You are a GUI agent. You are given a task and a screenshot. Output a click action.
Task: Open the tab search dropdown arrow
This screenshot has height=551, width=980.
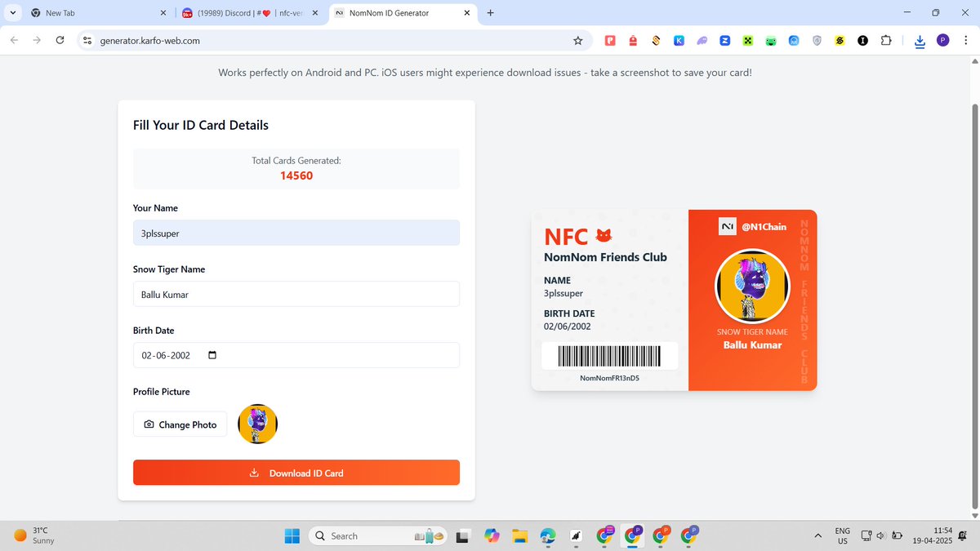(13, 13)
